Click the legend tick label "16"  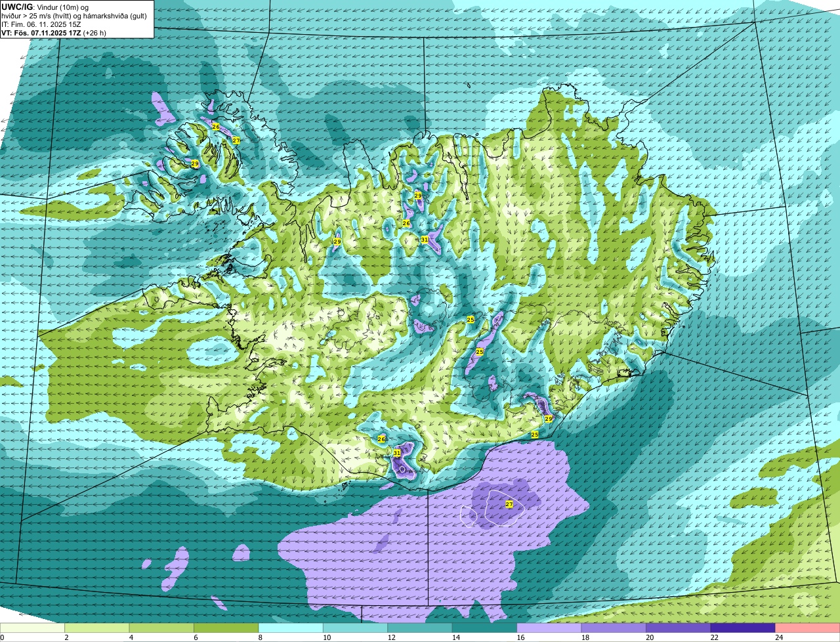pos(520,637)
